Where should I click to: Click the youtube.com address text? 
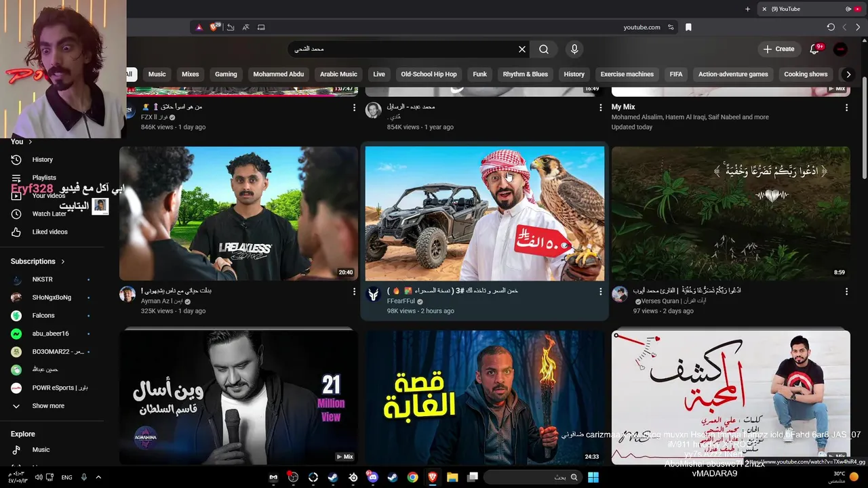pyautogui.click(x=642, y=27)
